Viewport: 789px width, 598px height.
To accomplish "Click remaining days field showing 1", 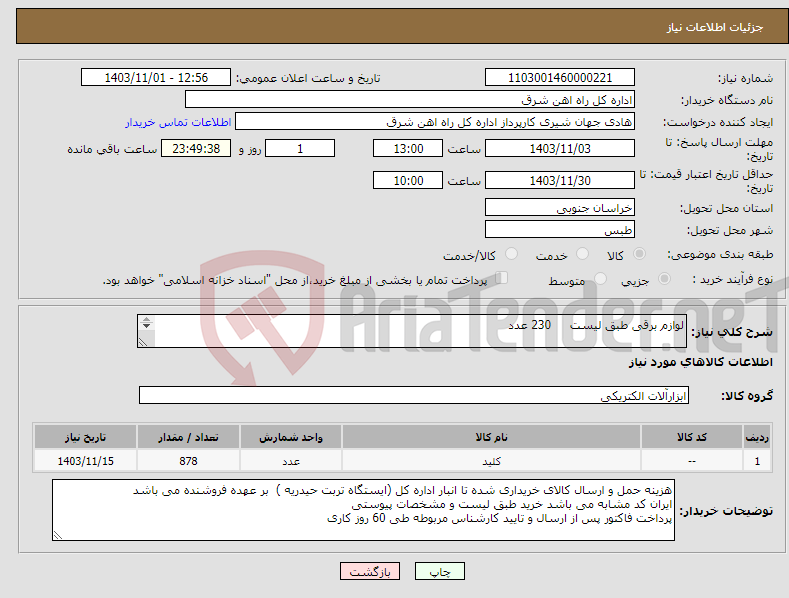I will [x=300, y=148].
